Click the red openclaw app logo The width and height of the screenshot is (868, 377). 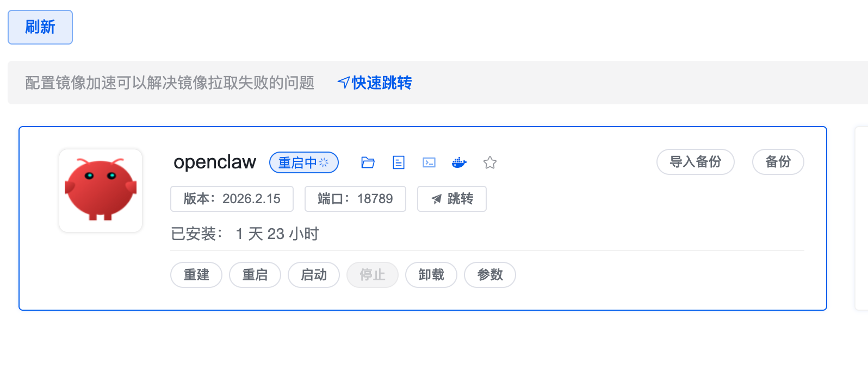(x=101, y=191)
